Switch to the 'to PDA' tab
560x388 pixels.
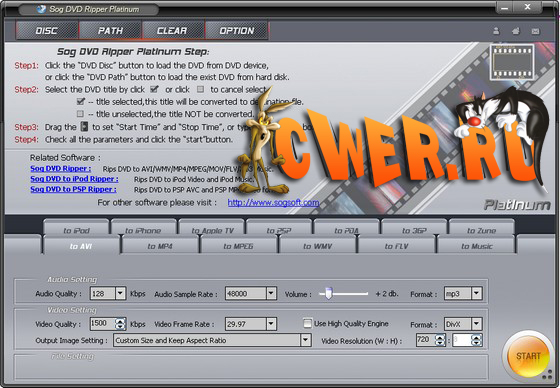(346, 228)
